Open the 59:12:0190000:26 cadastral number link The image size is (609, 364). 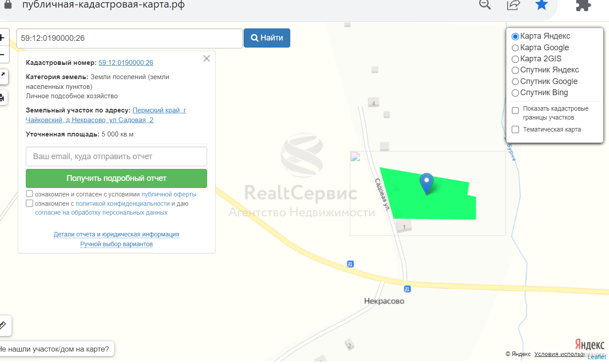(126, 63)
